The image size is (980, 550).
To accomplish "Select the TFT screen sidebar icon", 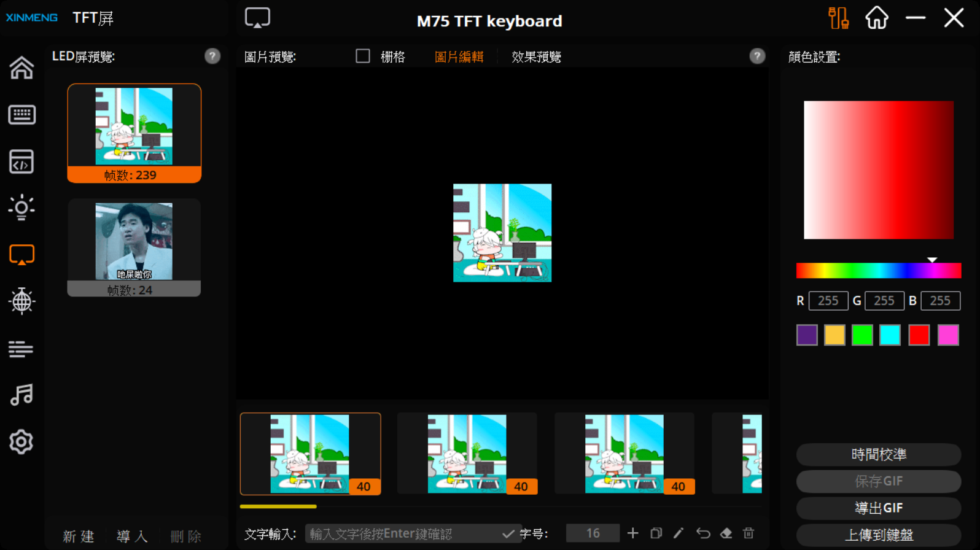I will (21, 255).
